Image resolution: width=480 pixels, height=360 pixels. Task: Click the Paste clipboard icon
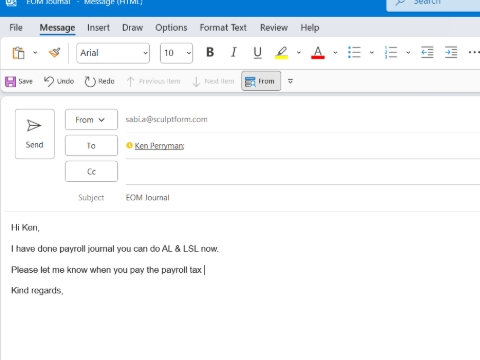click(19, 53)
